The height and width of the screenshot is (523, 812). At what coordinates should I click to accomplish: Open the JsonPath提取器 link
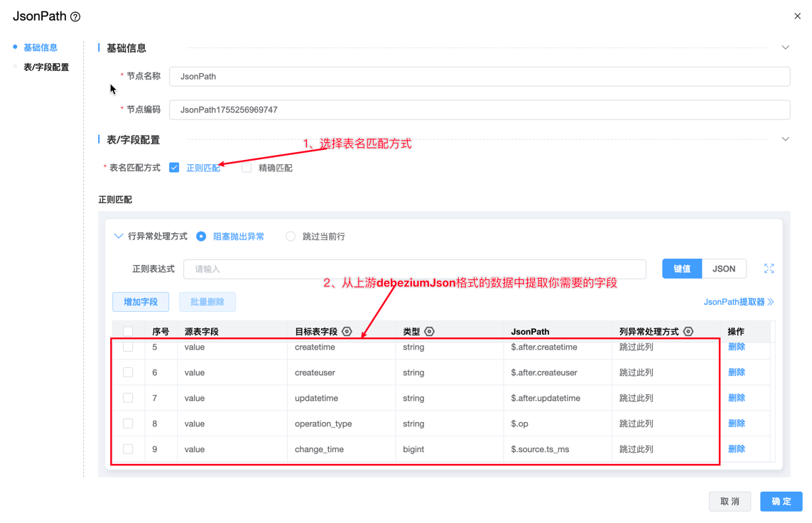click(x=738, y=302)
